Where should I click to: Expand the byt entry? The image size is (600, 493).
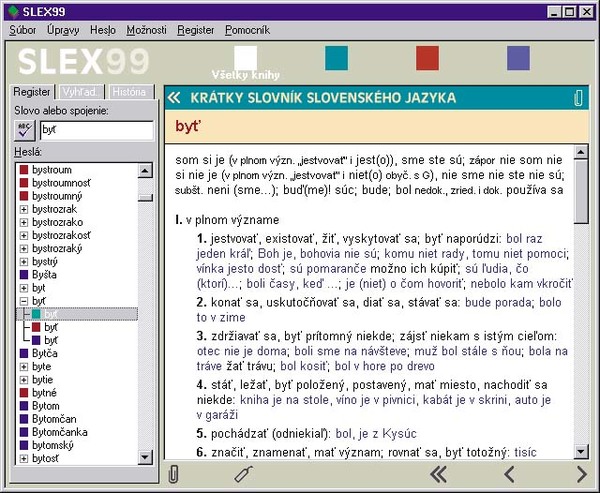pos(24,288)
